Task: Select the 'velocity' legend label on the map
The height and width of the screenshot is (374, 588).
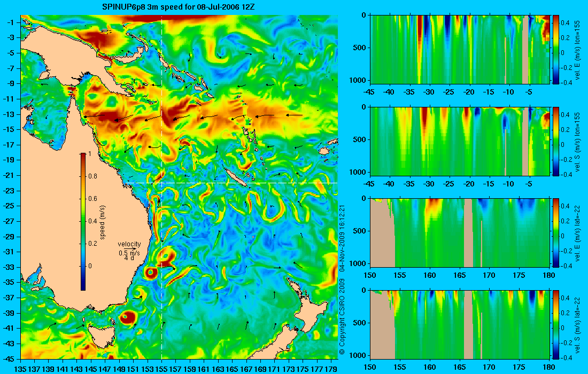Action: point(129,244)
